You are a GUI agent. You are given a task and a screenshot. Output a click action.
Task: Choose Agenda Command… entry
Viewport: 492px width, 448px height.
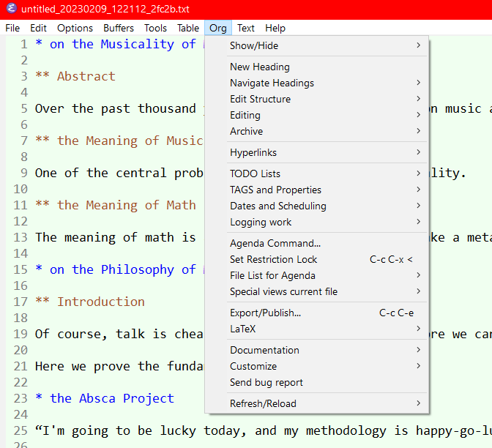click(x=275, y=243)
